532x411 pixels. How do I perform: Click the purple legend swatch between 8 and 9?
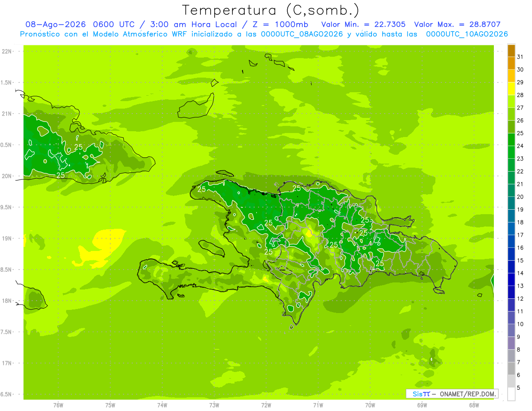point(511,343)
